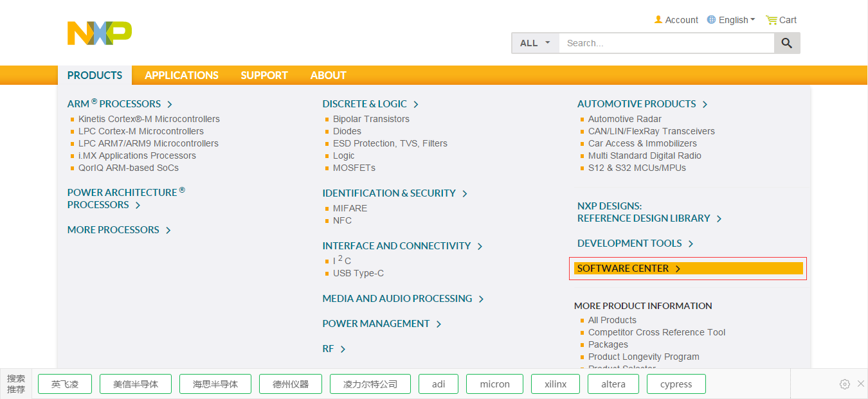
Task: Click the adi suggestion button
Action: tap(439, 384)
